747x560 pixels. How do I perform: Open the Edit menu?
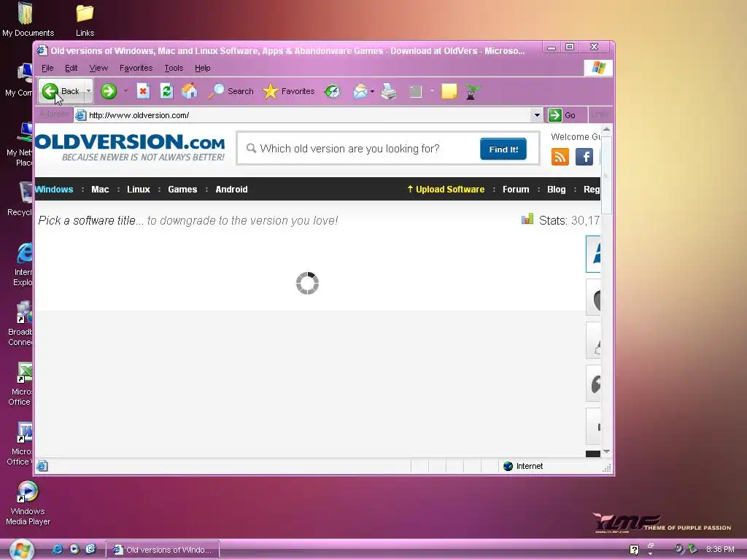click(x=71, y=68)
